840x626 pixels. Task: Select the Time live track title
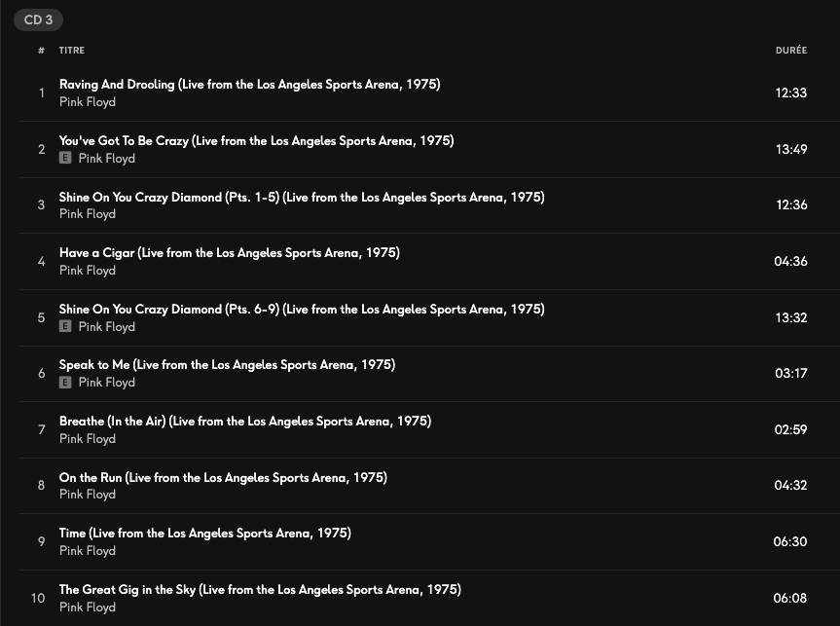tap(204, 534)
